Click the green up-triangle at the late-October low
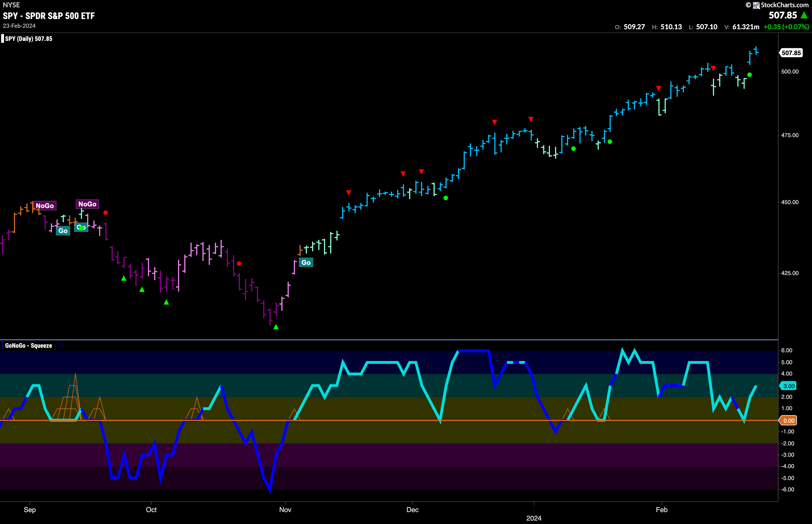 tap(276, 327)
